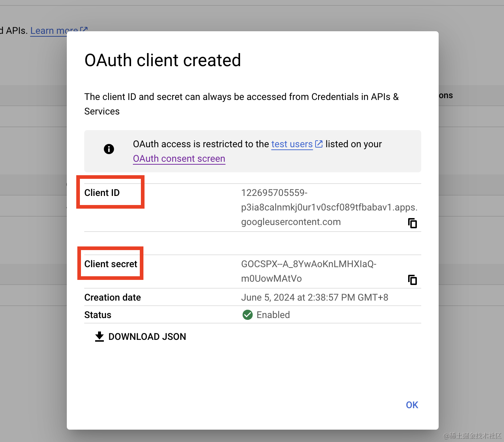Click the OAuth client created heading

tap(163, 60)
